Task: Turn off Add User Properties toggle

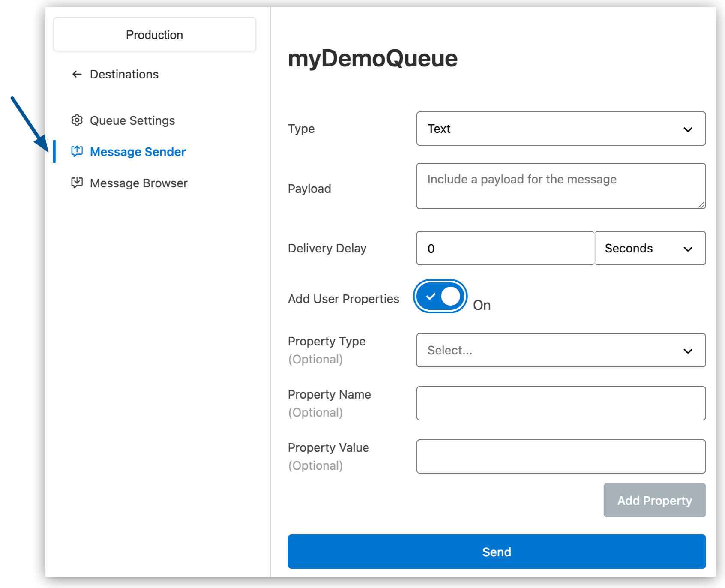Action: 440,297
